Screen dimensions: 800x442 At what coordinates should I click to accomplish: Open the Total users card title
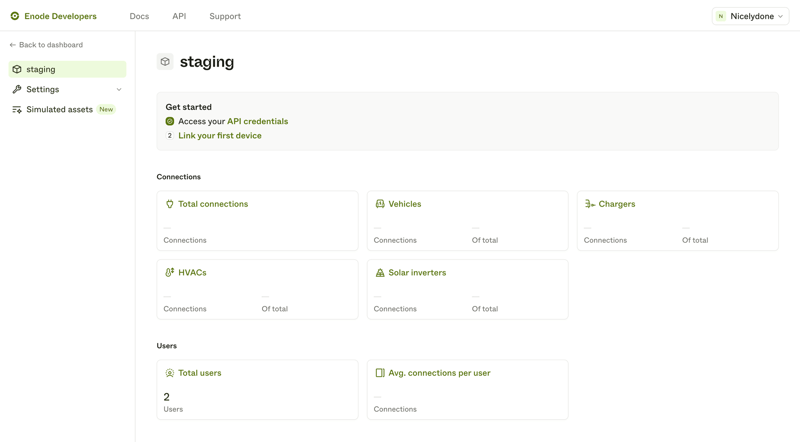pyautogui.click(x=200, y=373)
